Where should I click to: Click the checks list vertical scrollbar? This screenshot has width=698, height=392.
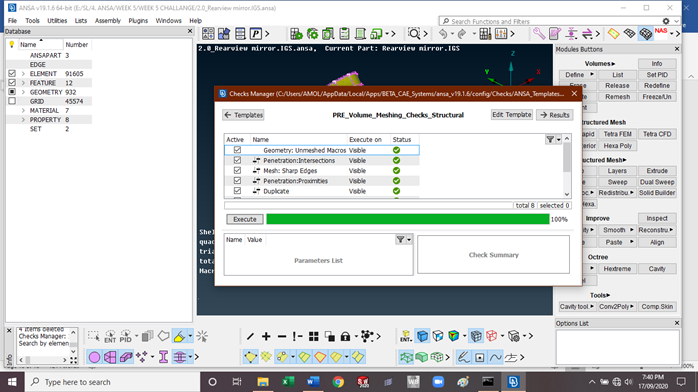point(567,166)
